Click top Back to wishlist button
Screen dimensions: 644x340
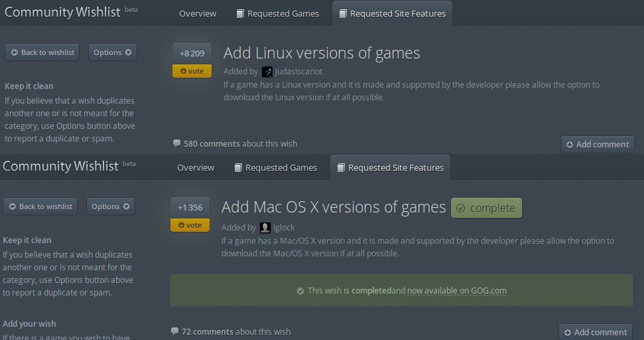(42, 52)
